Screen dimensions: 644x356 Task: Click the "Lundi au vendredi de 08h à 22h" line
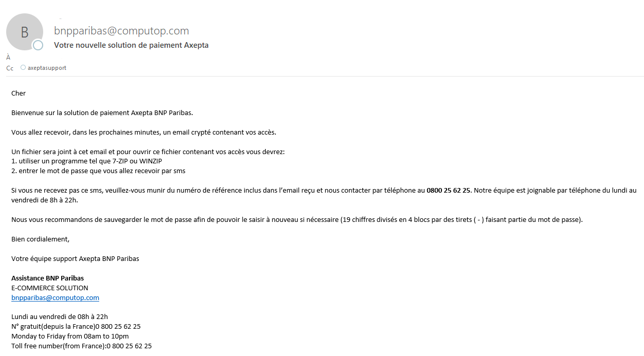coord(60,317)
